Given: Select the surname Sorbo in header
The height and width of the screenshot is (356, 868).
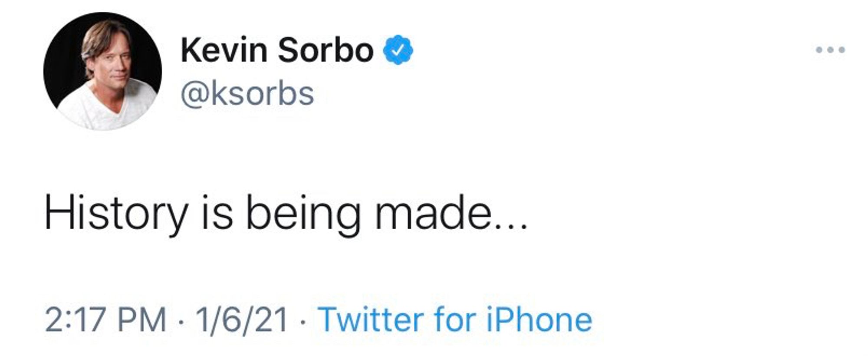Looking at the screenshot, I should click(x=325, y=50).
